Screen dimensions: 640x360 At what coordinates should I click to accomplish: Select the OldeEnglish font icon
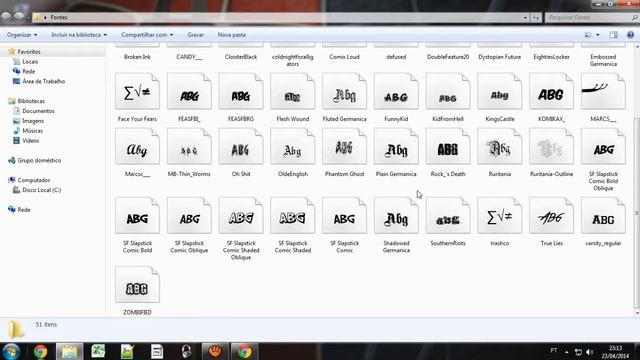(x=293, y=146)
